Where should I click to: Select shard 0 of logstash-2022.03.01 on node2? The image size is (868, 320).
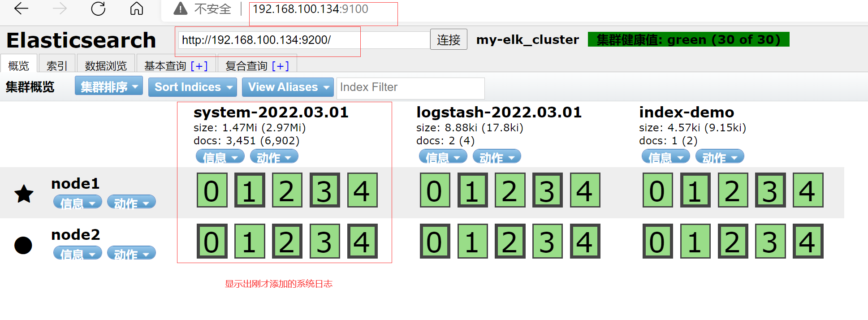pyautogui.click(x=435, y=241)
